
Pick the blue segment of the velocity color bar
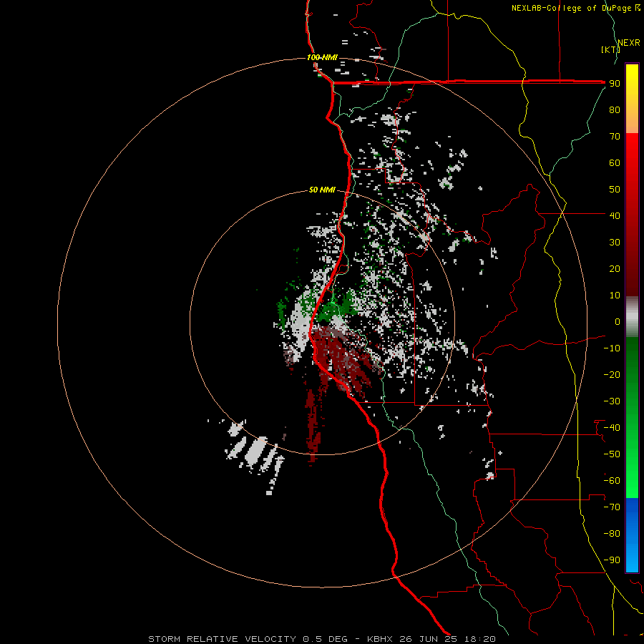tap(632, 535)
